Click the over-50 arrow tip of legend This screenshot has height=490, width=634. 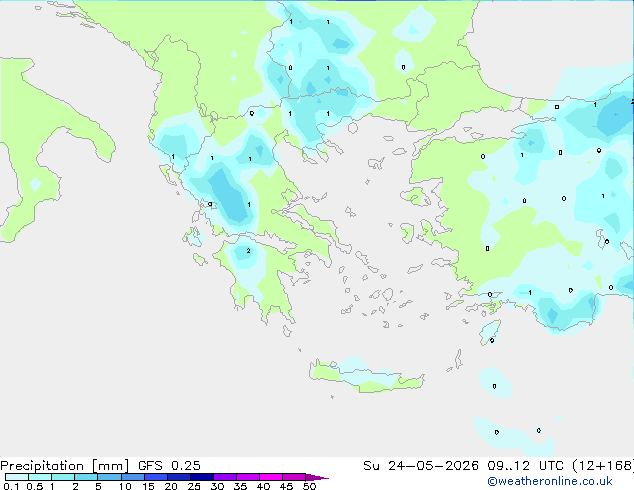(x=317, y=477)
